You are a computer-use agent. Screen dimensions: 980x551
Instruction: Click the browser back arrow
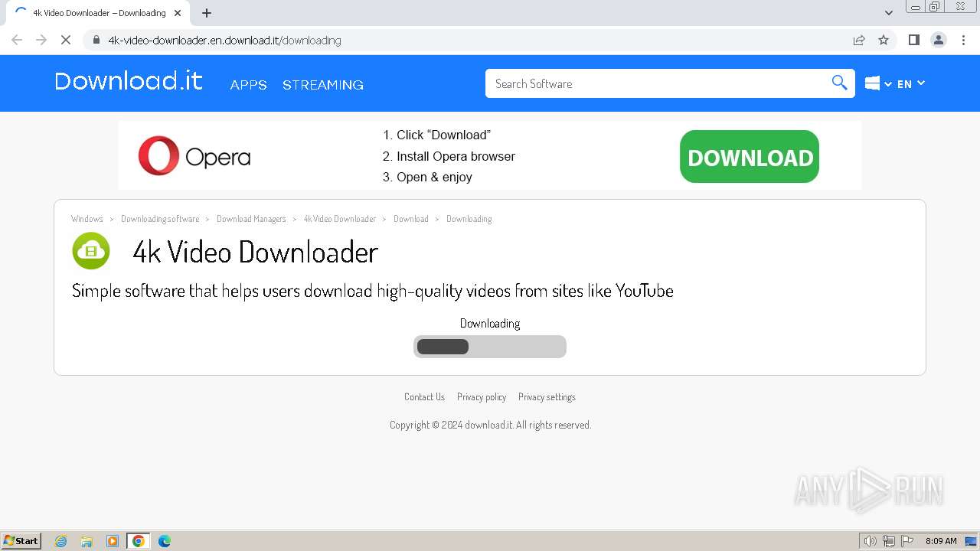tap(17, 40)
